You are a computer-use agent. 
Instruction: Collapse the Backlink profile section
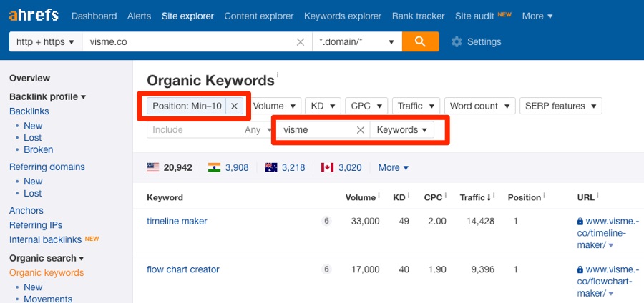[48, 96]
